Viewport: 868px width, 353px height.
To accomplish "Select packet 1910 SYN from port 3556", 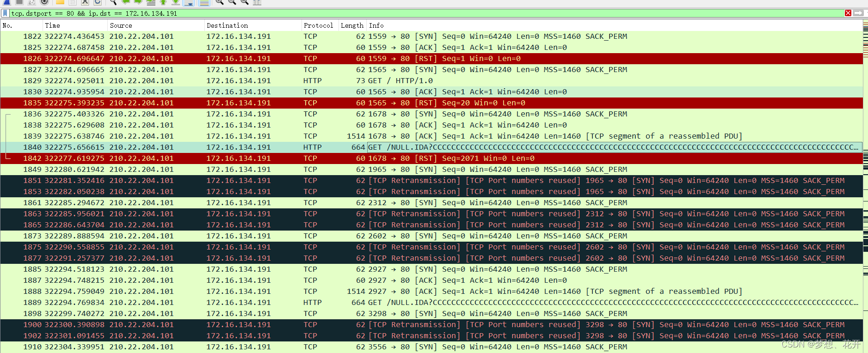I will tap(431, 347).
